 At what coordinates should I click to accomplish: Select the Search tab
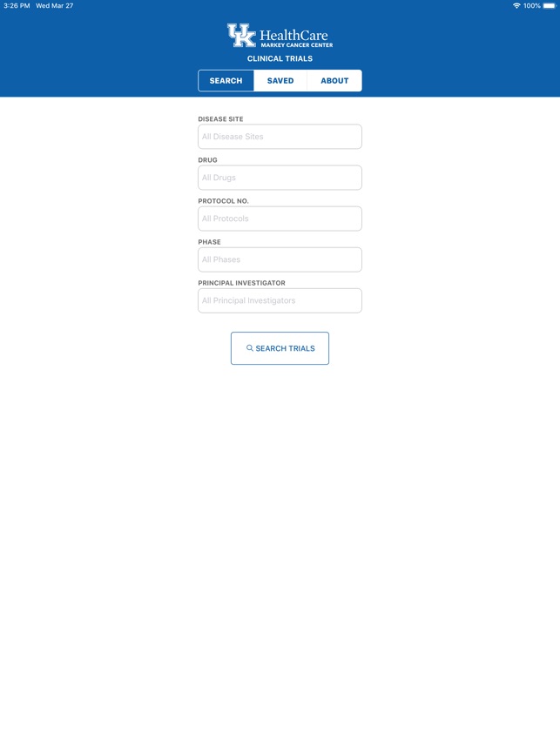(226, 81)
